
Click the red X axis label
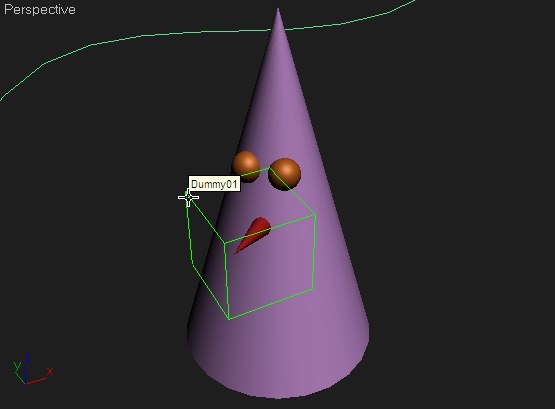[50, 371]
